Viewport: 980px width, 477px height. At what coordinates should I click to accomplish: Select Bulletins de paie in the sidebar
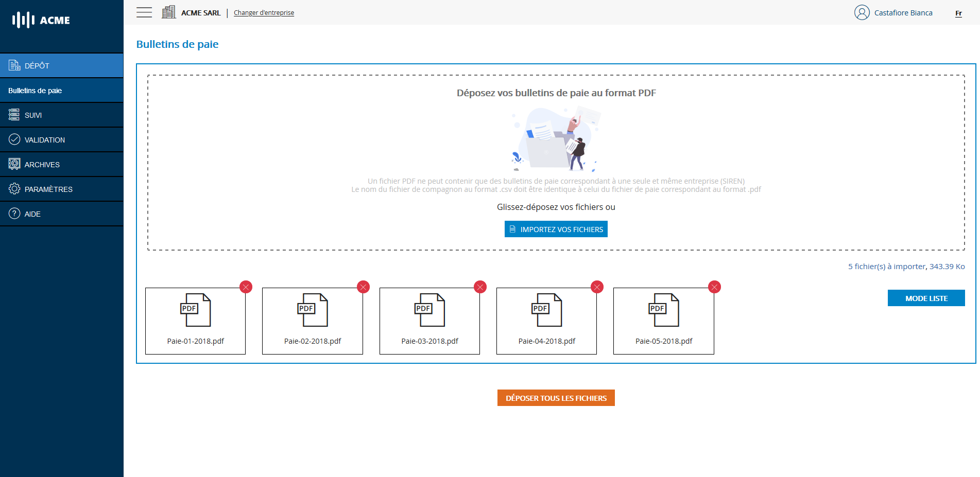[35, 90]
